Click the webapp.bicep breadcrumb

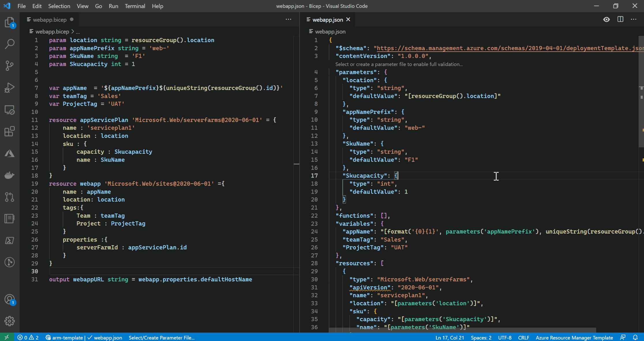pos(52,31)
